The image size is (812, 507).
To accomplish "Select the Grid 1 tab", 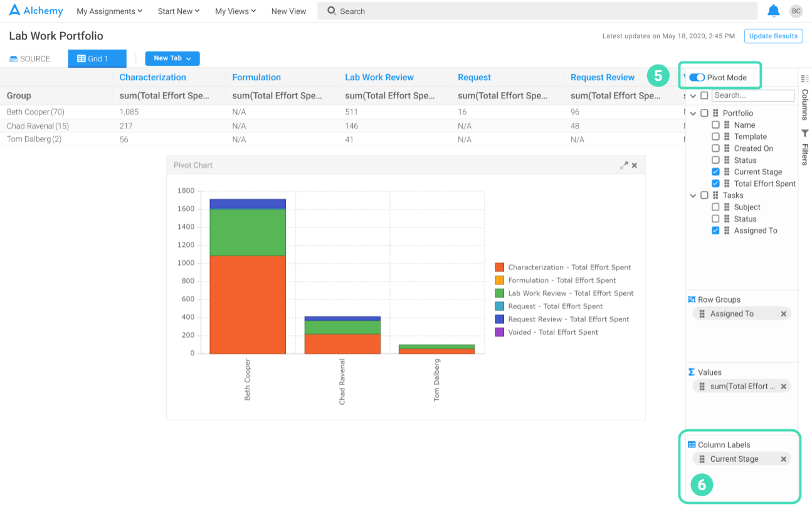I will click(x=97, y=58).
